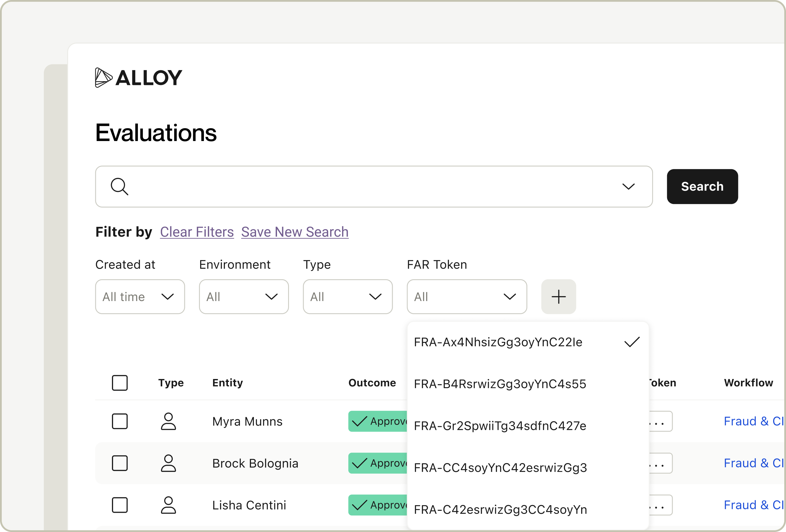Open Fraud & Cl workflow link for Myra Munns
Screen dimensions: 786x532
pyautogui.click(x=754, y=421)
